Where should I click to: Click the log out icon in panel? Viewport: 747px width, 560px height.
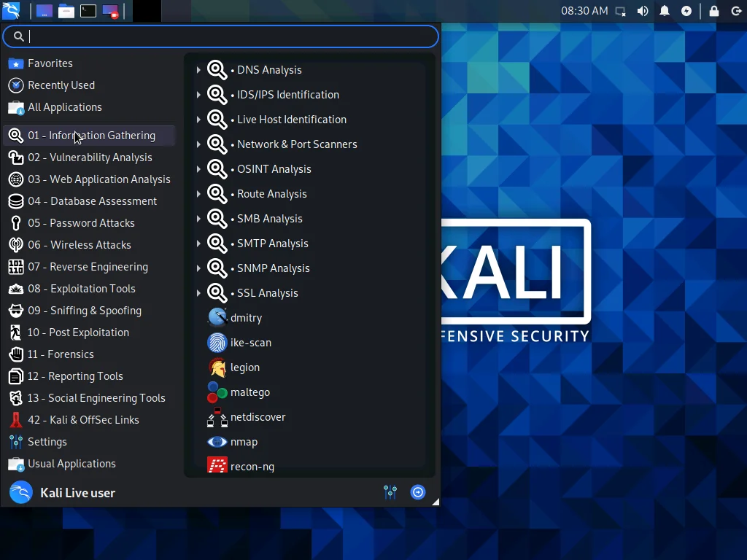click(736, 11)
